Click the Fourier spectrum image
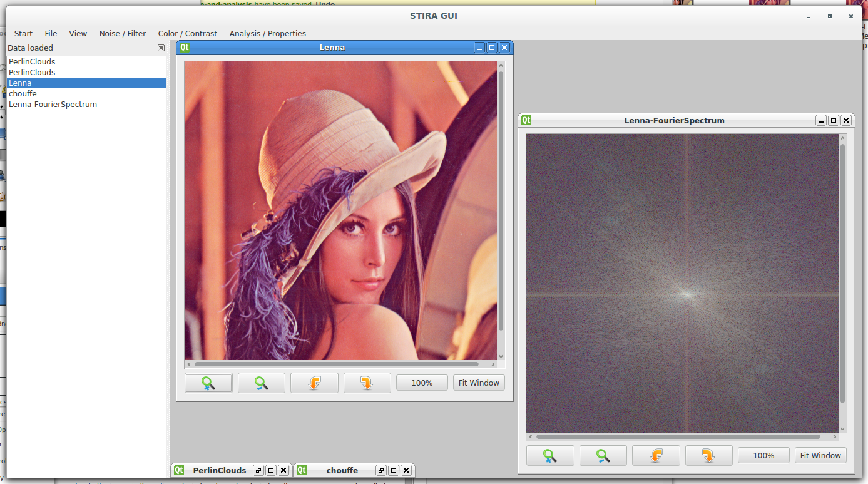The height and width of the screenshot is (484, 868). (682, 283)
